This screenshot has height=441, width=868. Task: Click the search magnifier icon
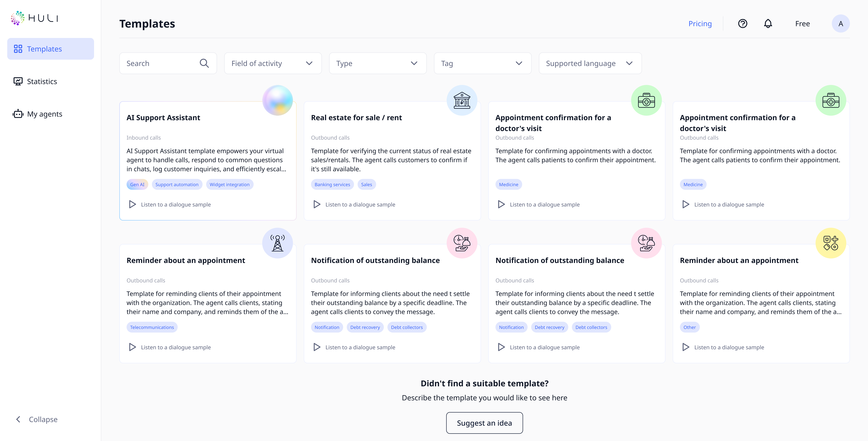(x=204, y=63)
